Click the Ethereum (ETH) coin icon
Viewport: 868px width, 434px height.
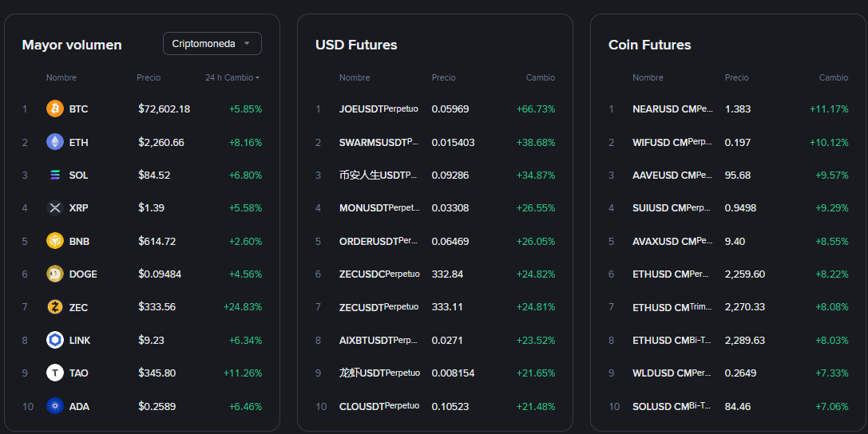(x=55, y=142)
